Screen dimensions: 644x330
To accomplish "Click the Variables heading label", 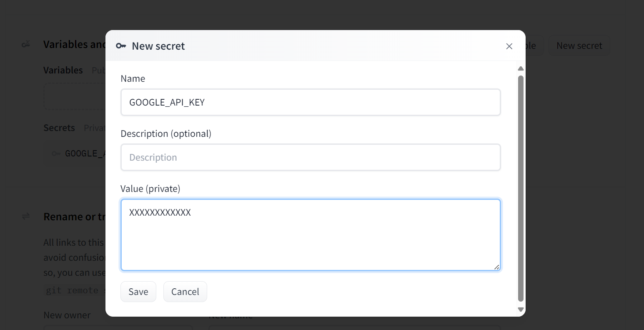I will 63,70.
